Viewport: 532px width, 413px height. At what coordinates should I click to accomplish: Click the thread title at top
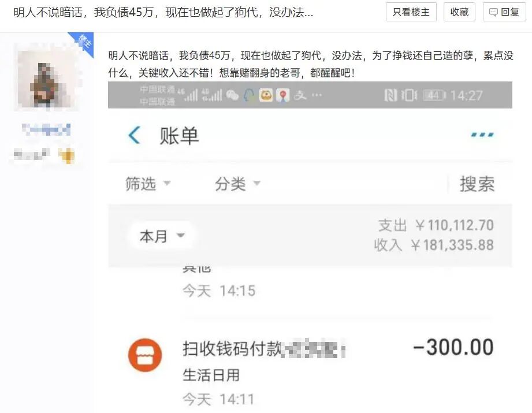163,13
